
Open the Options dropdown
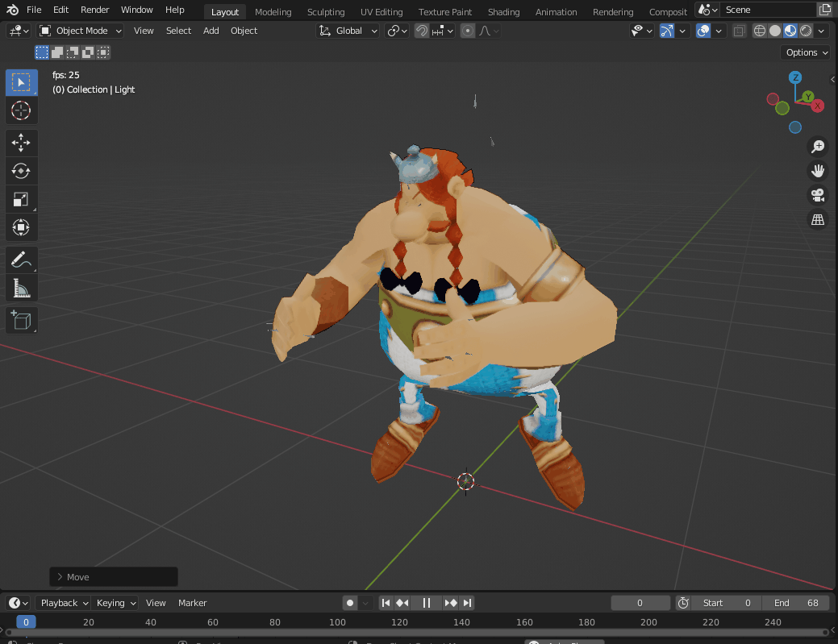807,52
